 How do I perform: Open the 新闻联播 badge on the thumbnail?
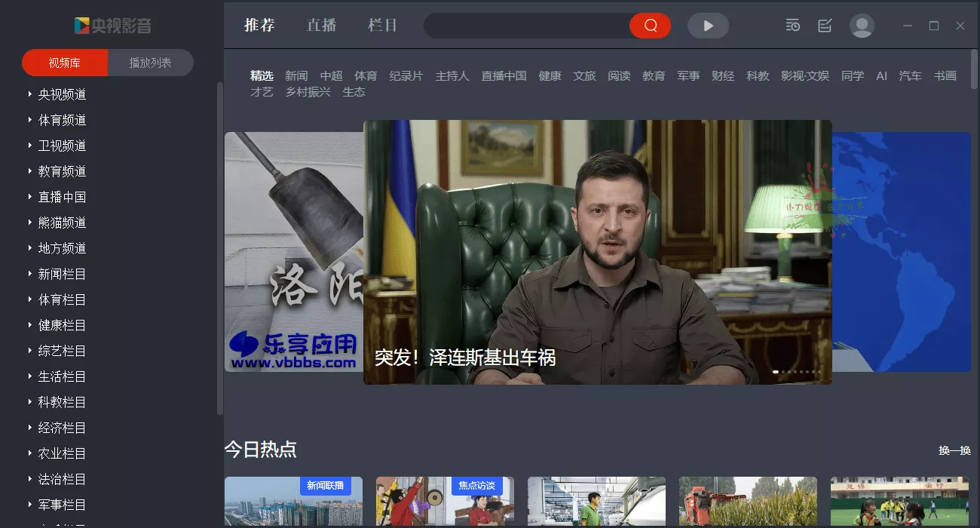(327, 486)
